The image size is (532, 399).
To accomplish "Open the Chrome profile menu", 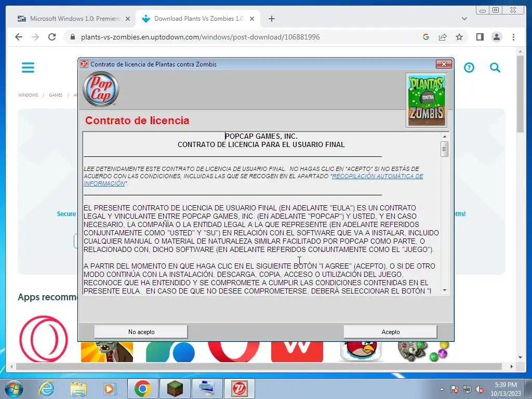I will tap(496, 37).
